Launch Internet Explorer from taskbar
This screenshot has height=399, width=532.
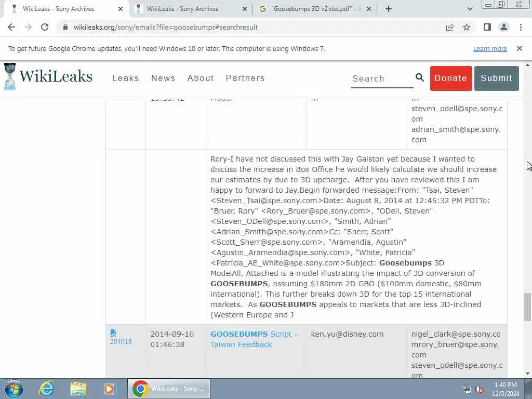click(46, 389)
